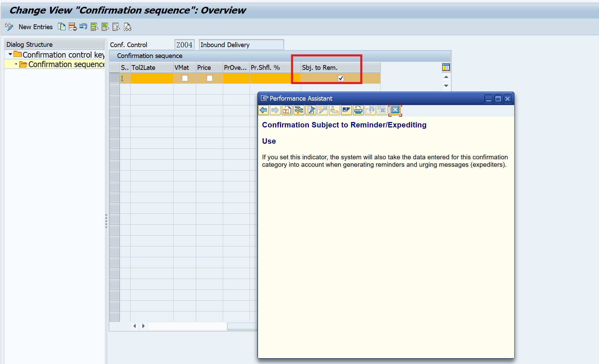This screenshot has height=364, width=599.
Task: Maximize the Performance Assistant window
Action: tap(498, 99)
